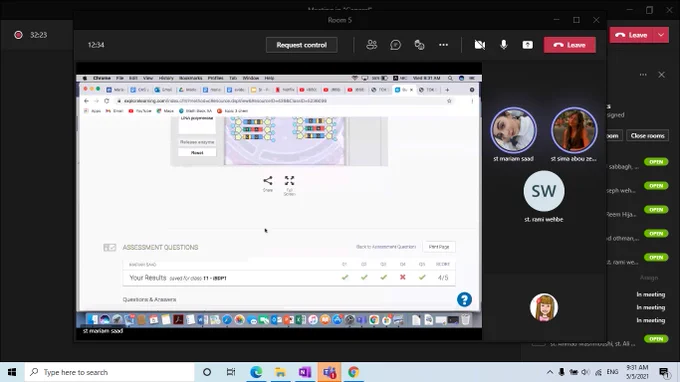Viewport: 680px width, 382px height.
Task: Click the red X for question four
Action: tap(402, 277)
